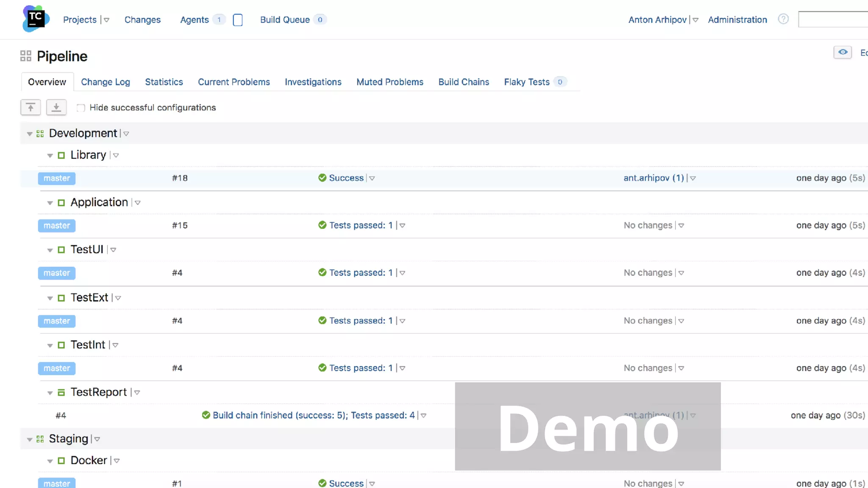Click the agents status icon beside Agents
This screenshot has height=488, width=868.
coord(238,20)
